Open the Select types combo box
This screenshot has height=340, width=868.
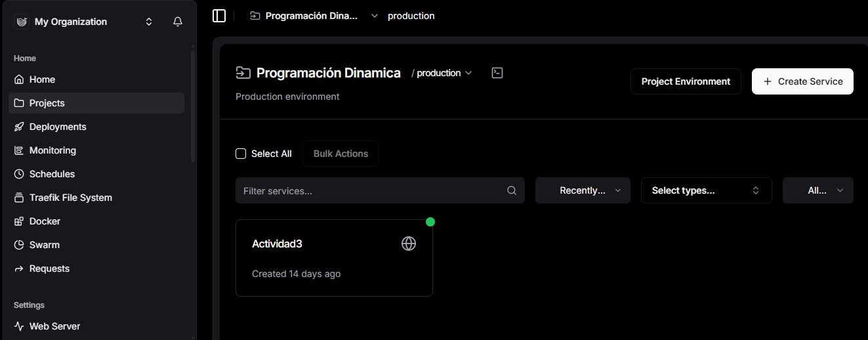[x=707, y=190]
